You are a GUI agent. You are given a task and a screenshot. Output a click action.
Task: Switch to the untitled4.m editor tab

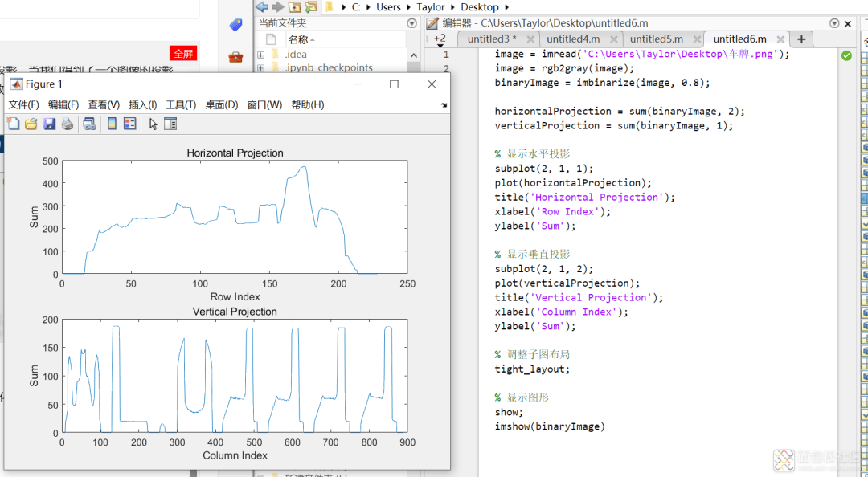(x=573, y=39)
